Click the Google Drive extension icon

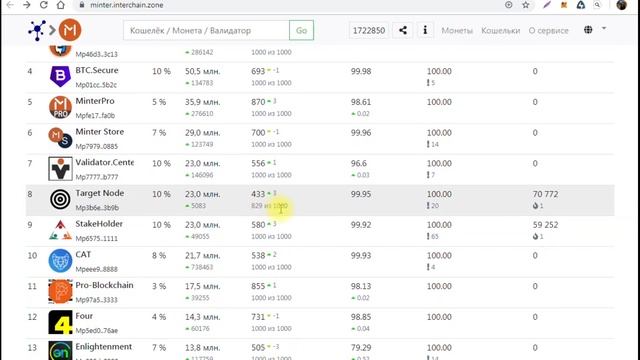580,5
